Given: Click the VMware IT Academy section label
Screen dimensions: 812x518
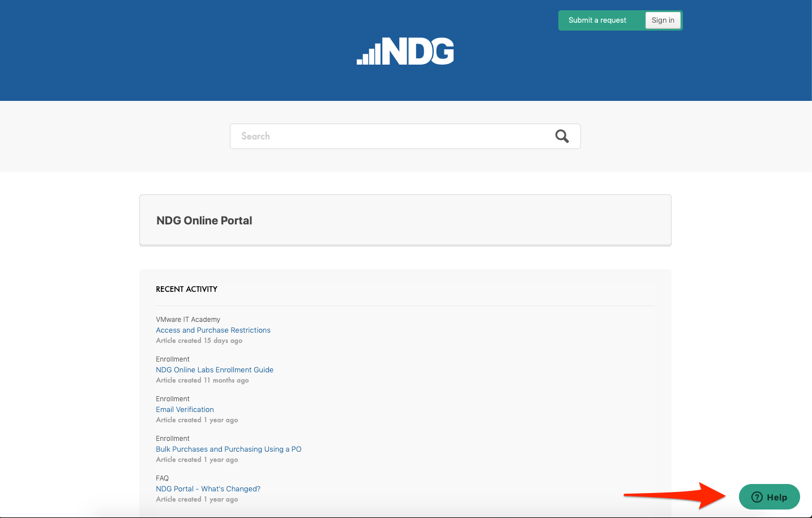Looking at the screenshot, I should (x=188, y=320).
